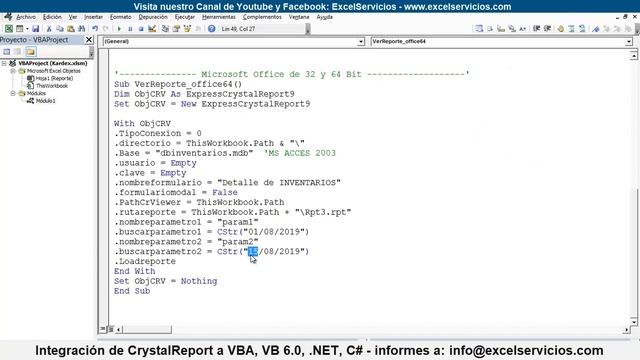This screenshot has width=640, height=360.
Task: Open the Ventana menu
Action: [299, 17]
